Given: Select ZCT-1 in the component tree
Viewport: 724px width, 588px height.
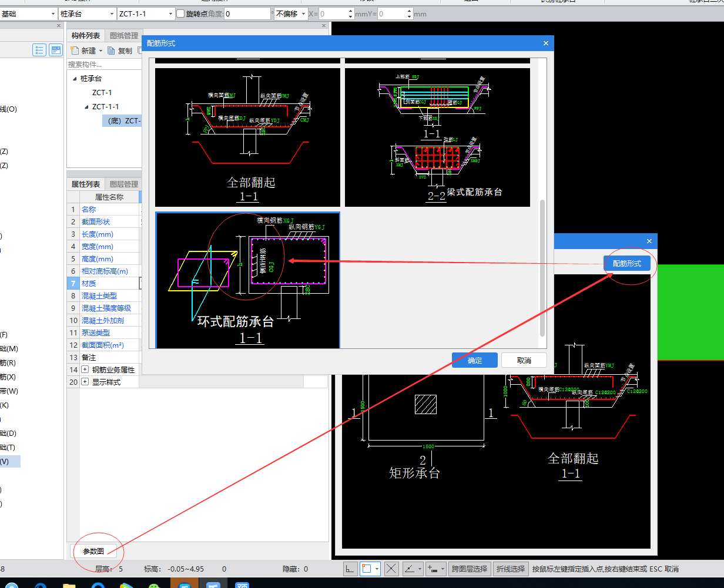Looking at the screenshot, I should click(x=102, y=93).
